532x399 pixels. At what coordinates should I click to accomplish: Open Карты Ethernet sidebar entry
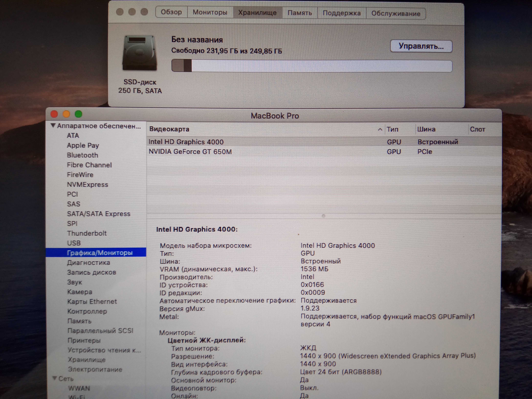point(92,301)
